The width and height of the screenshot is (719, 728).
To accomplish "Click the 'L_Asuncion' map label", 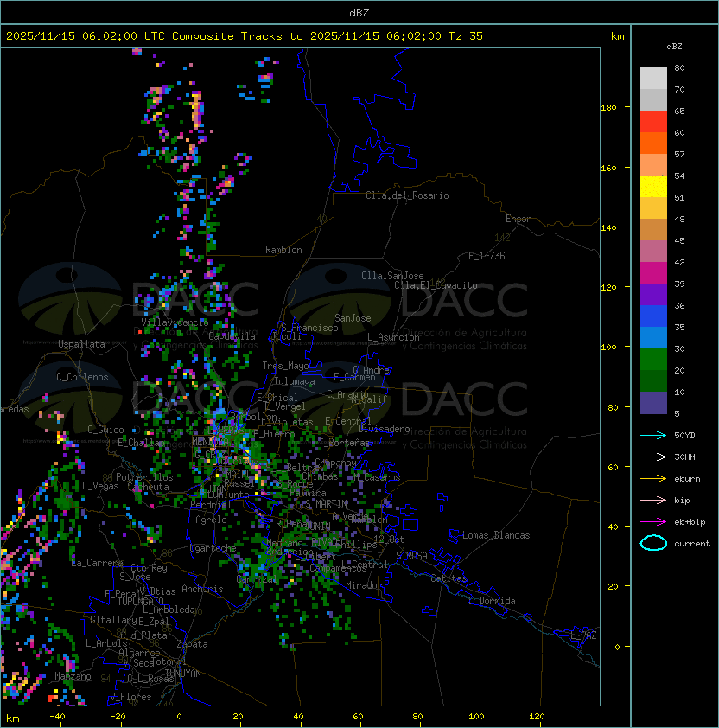I will pyautogui.click(x=393, y=337).
